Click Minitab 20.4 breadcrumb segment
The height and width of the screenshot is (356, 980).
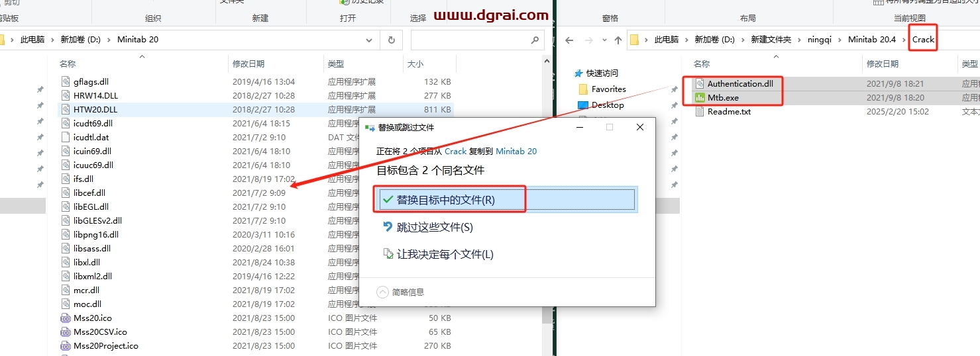click(x=872, y=40)
